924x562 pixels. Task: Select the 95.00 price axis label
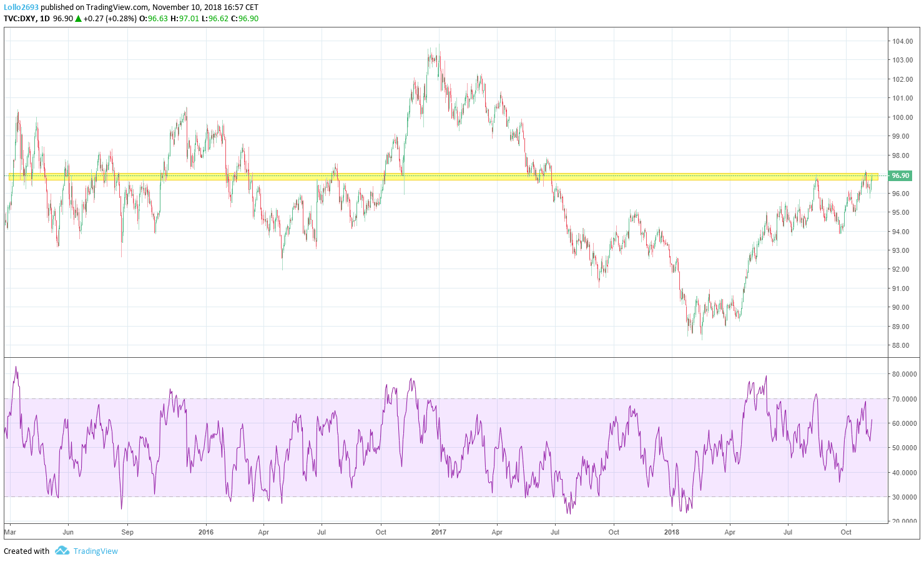[902, 212]
